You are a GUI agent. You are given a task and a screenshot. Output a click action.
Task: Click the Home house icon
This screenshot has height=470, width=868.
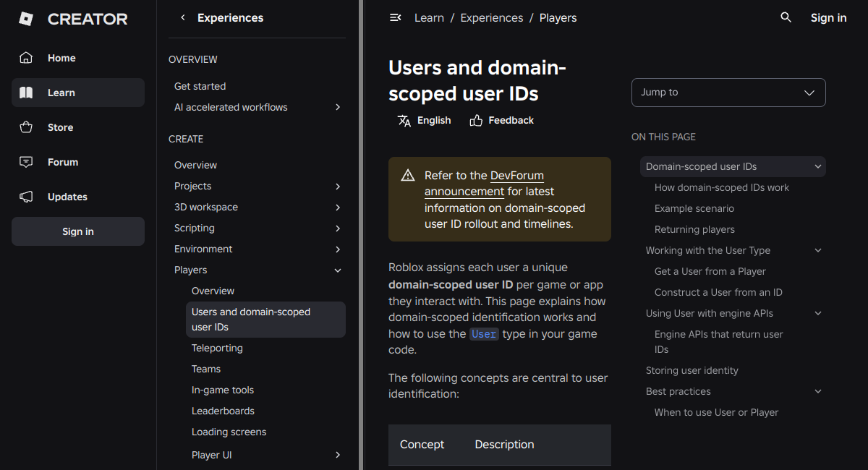click(26, 58)
